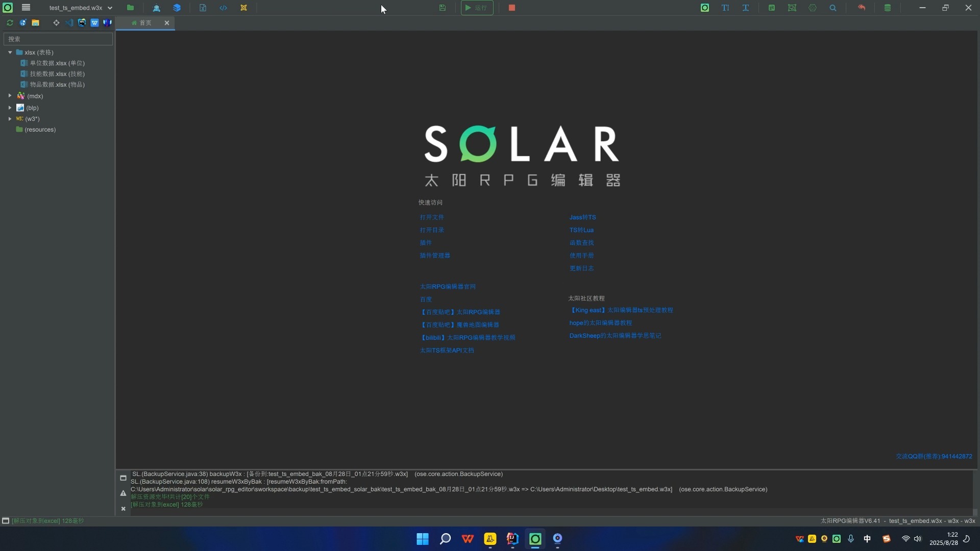980x551 pixels.
Task: Click the Jass转TS link
Action: (582, 217)
